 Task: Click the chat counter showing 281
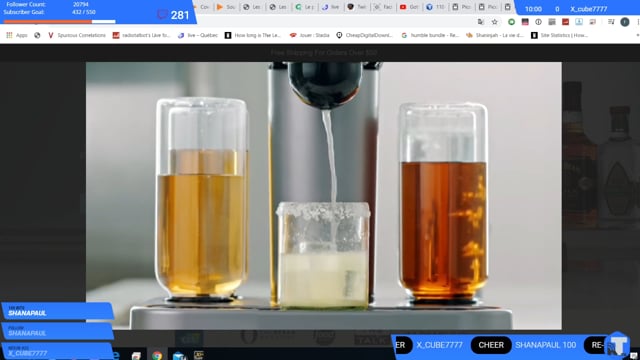coord(173,15)
